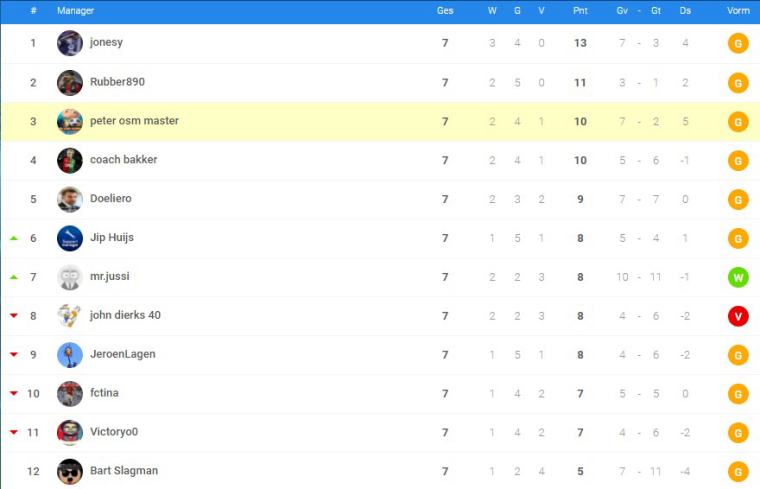Click mr.jussi's green W form badge

pyautogui.click(x=738, y=277)
